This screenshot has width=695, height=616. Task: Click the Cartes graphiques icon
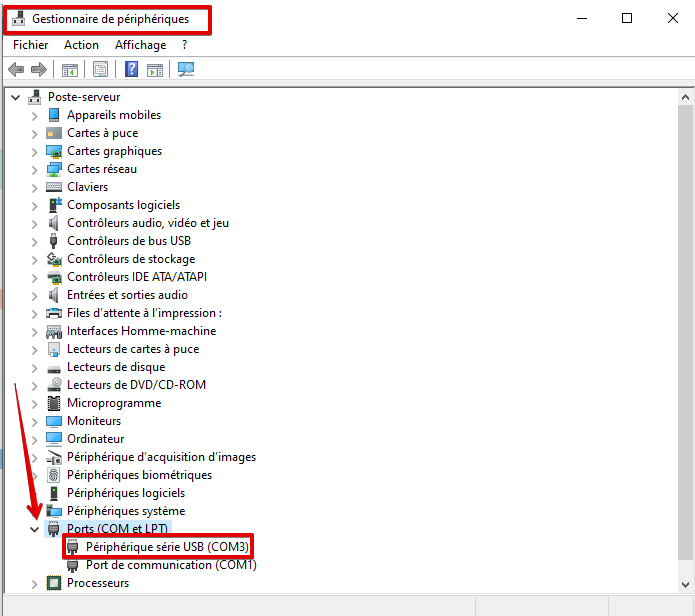click(x=54, y=151)
